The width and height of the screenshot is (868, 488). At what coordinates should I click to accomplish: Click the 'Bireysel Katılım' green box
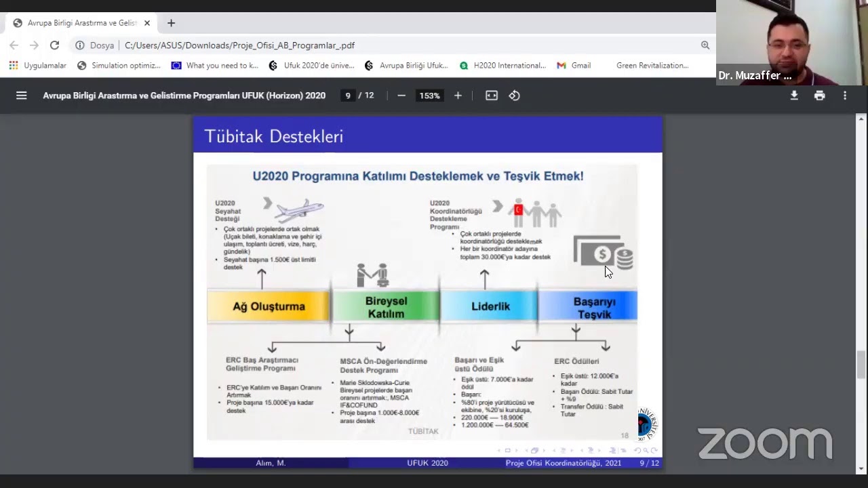coord(386,306)
